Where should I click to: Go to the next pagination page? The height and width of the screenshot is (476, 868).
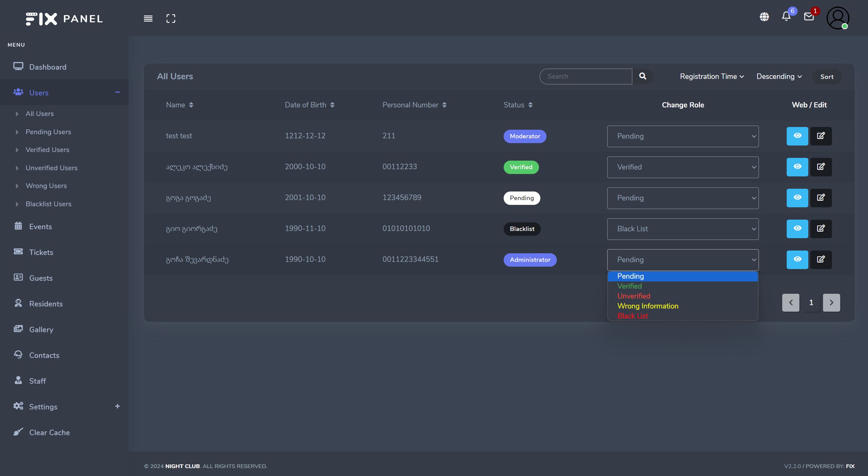(x=831, y=302)
